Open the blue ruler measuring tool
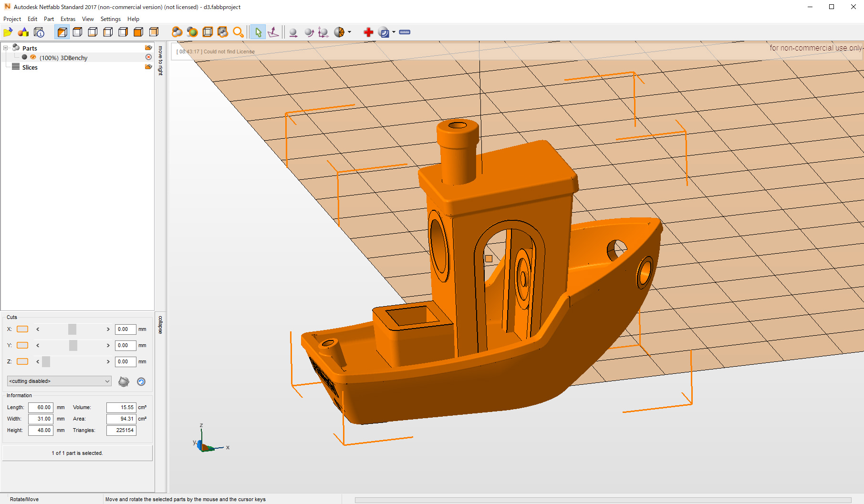Image resolution: width=864 pixels, height=504 pixels. tap(405, 32)
